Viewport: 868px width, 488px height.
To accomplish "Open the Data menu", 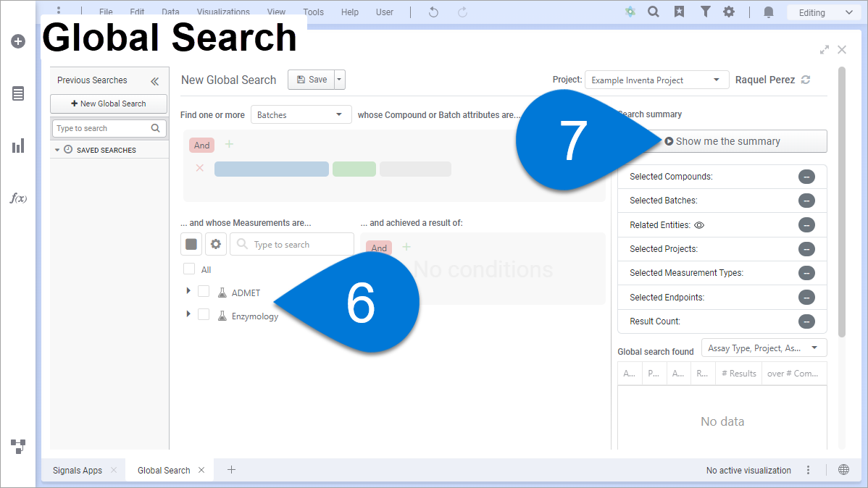I will [170, 12].
